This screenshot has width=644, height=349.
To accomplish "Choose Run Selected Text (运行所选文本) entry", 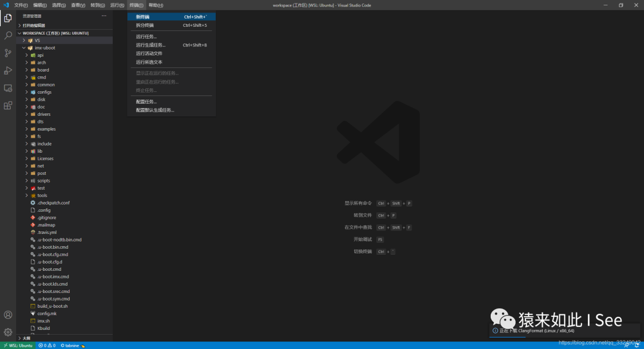I will [171, 62].
